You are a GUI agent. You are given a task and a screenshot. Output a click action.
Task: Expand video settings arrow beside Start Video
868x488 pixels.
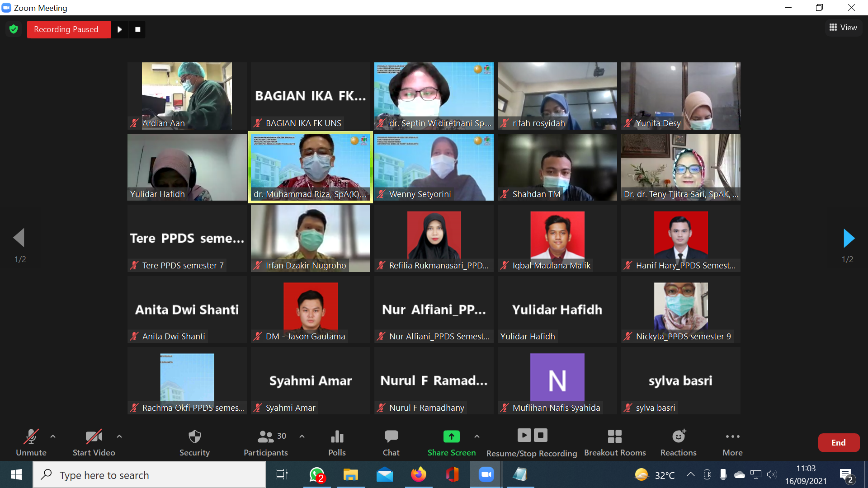tap(119, 436)
